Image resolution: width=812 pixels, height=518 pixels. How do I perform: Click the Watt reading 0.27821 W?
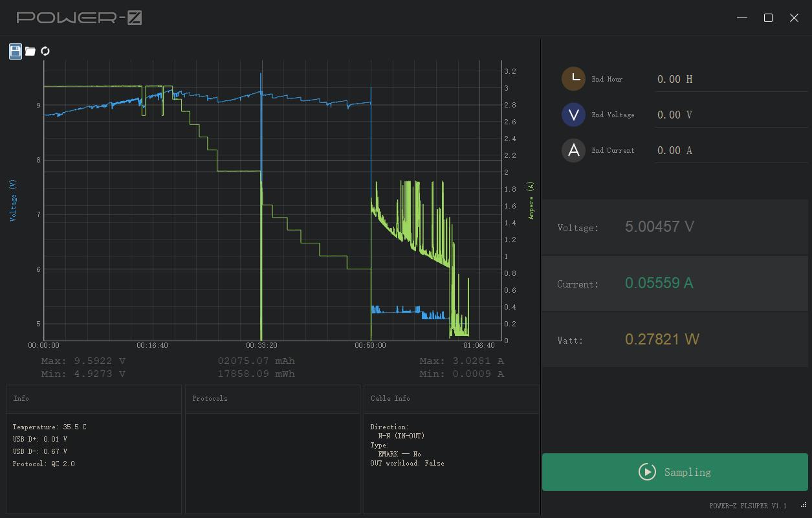pyautogui.click(x=662, y=339)
